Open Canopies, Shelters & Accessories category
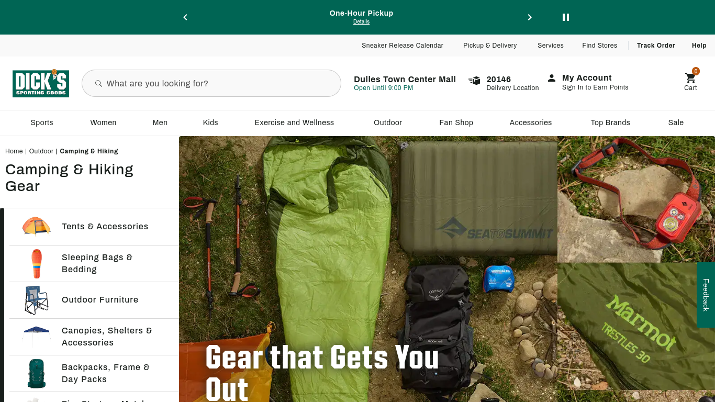The width and height of the screenshot is (715, 402). pyautogui.click(x=107, y=336)
